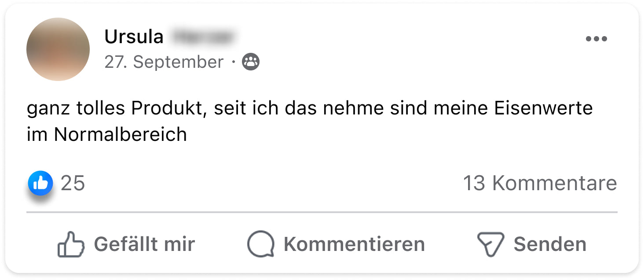644x280 pixels.
Task: Click the Senden share icon
Action: tap(490, 244)
